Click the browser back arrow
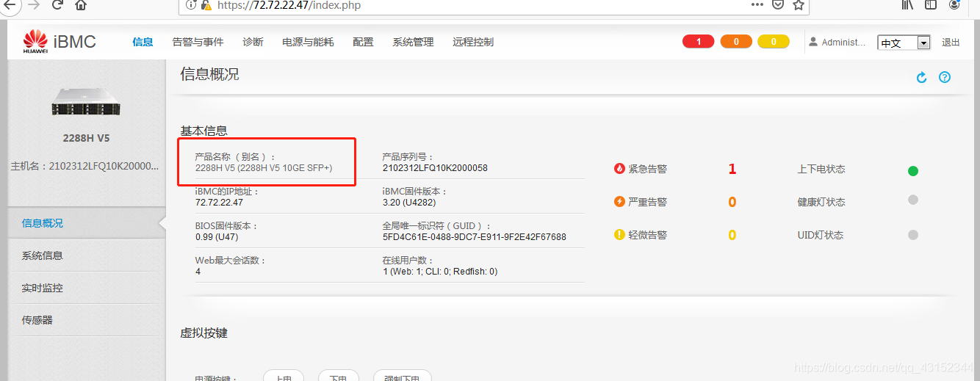This screenshot has width=980, height=381. point(10,5)
